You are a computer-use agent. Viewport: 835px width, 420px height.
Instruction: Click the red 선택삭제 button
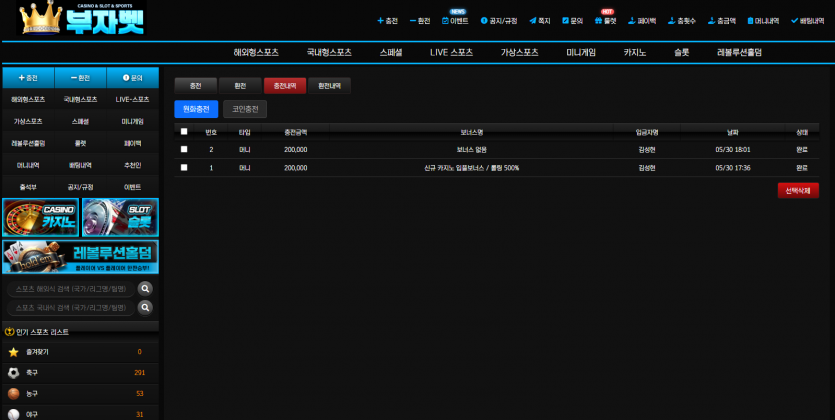pyautogui.click(x=798, y=191)
